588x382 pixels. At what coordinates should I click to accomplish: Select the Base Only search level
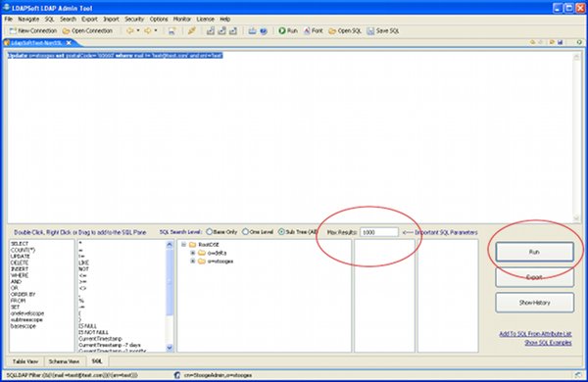210,232
